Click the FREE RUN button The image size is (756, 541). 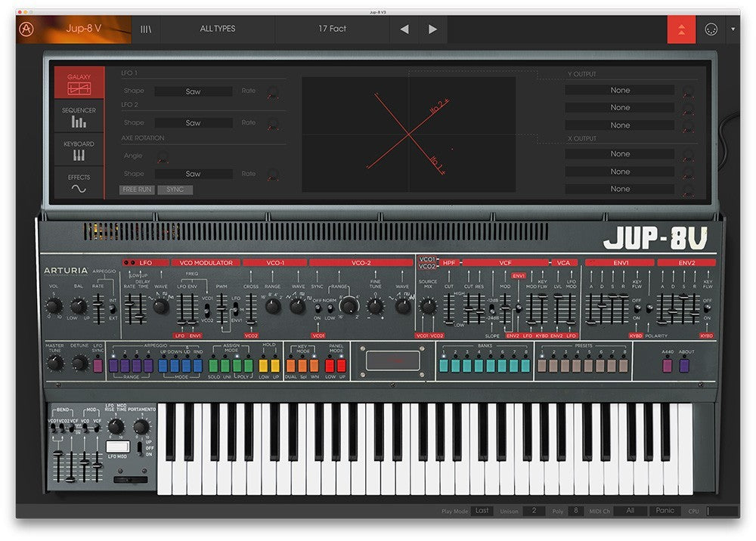pos(137,190)
